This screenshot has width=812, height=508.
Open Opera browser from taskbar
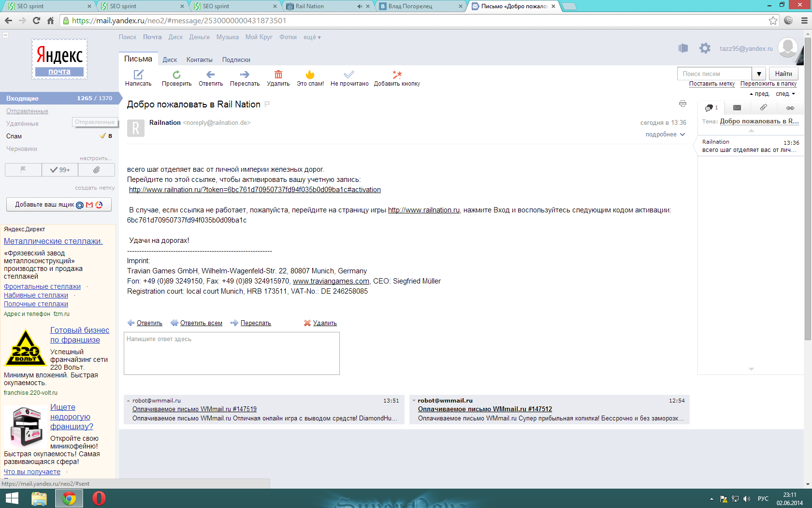99,498
